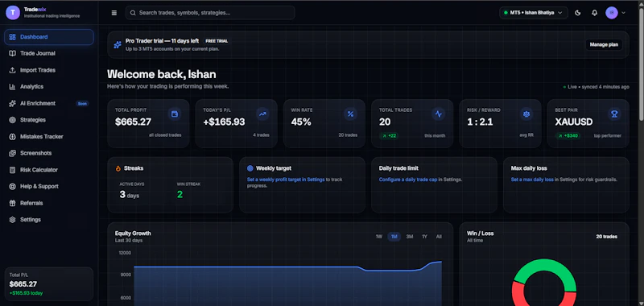Viewport: 644px width, 306px height.
Task: Click the Tradewix logo avatar
Action: pos(13,13)
